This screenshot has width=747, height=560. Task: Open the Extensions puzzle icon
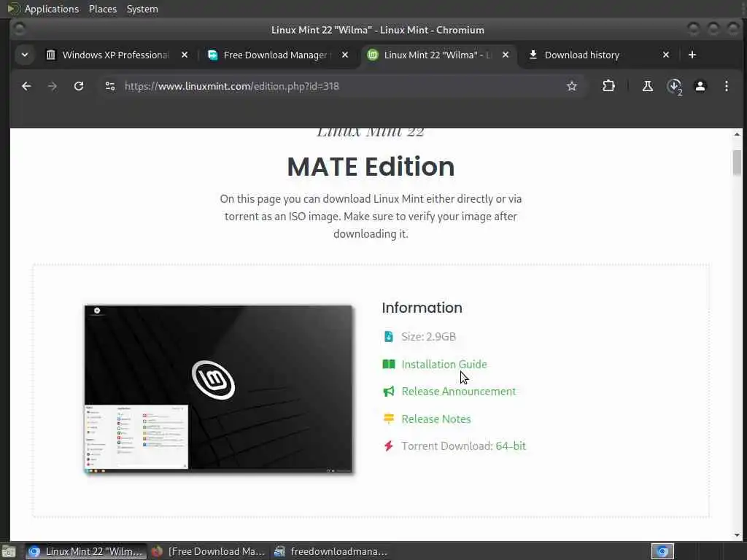pyautogui.click(x=608, y=86)
